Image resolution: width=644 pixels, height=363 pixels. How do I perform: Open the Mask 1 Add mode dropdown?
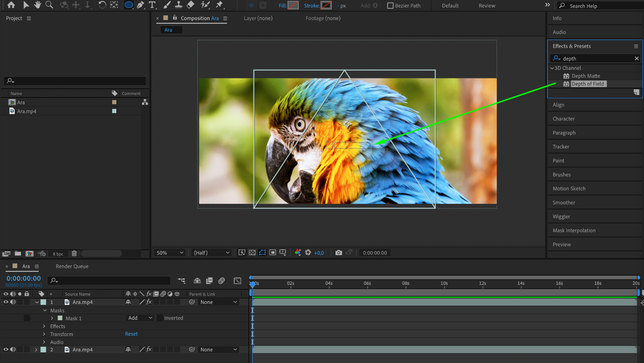click(x=140, y=318)
